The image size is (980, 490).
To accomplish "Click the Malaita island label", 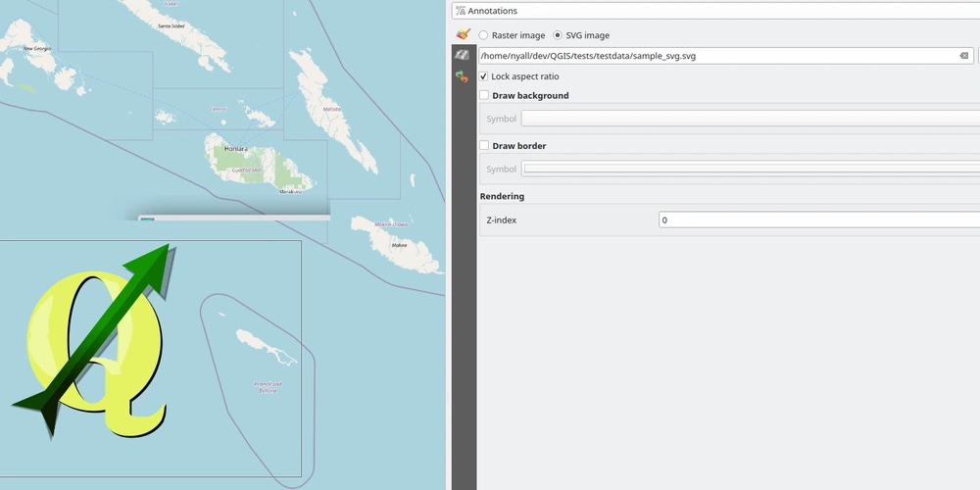I will (332, 109).
